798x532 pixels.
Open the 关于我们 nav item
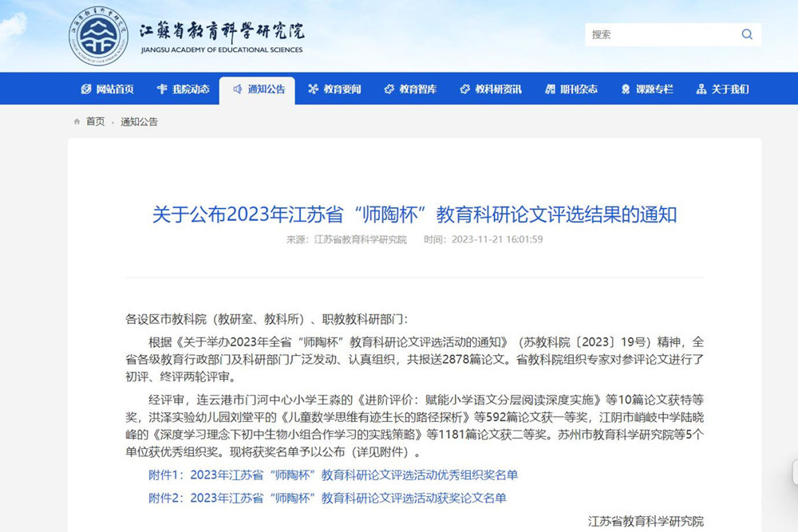click(723, 89)
